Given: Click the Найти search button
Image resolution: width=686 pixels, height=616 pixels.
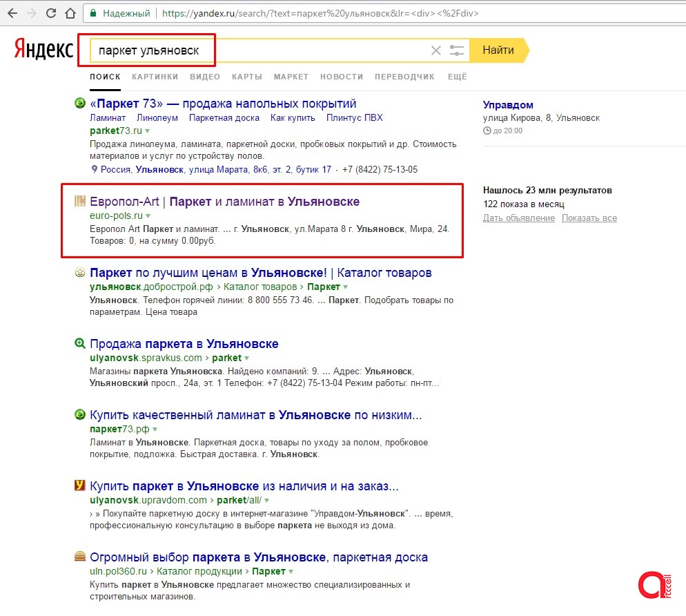Looking at the screenshot, I should coord(498,50).
